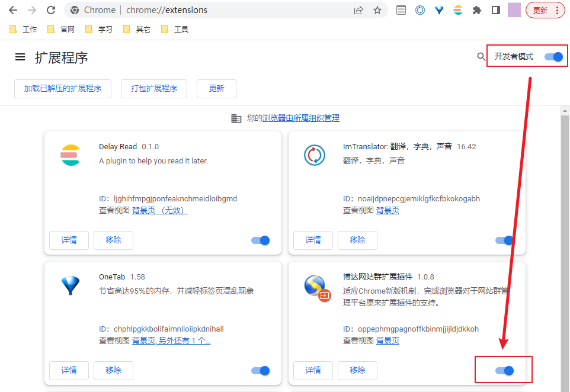Go back with the browser back arrow
This screenshot has height=392, width=570.
tap(13, 10)
